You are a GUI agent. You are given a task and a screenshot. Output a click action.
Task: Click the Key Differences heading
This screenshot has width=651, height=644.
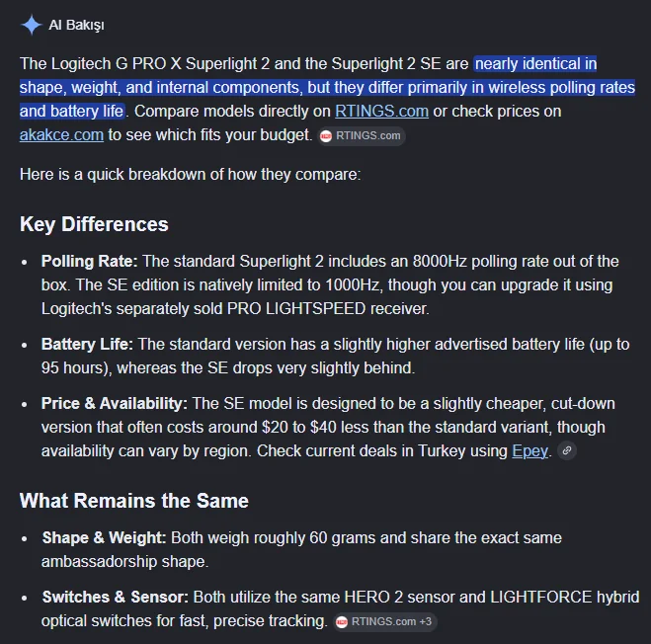click(94, 224)
